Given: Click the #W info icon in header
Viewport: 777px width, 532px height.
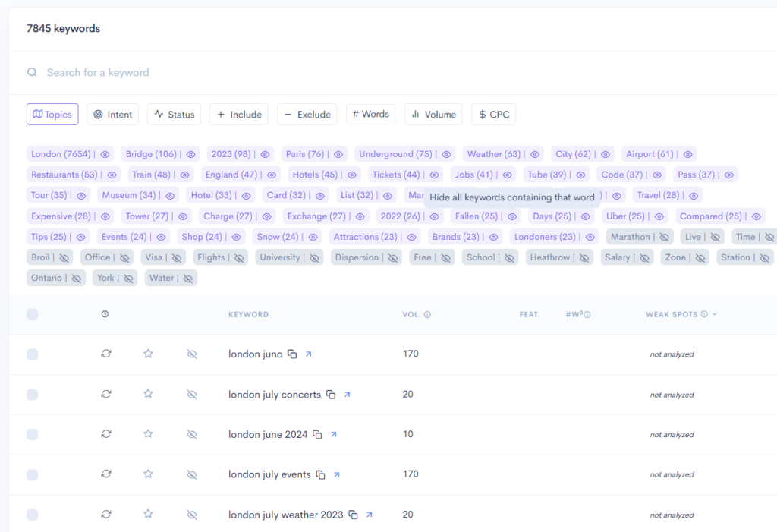Looking at the screenshot, I should [587, 313].
